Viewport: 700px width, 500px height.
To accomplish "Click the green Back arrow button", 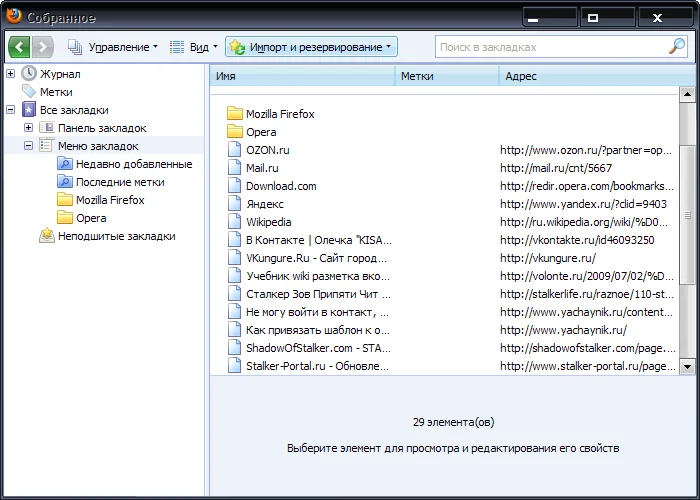I will click(19, 47).
